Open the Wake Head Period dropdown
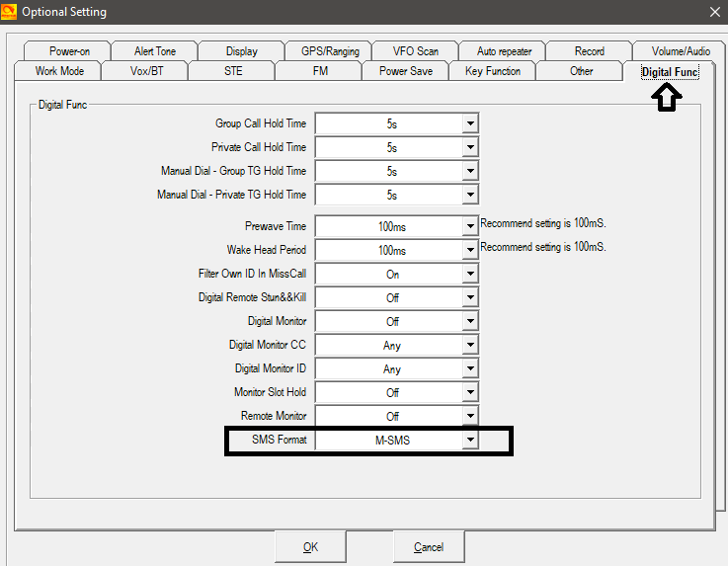Image resolution: width=728 pixels, height=566 pixels. (x=470, y=250)
